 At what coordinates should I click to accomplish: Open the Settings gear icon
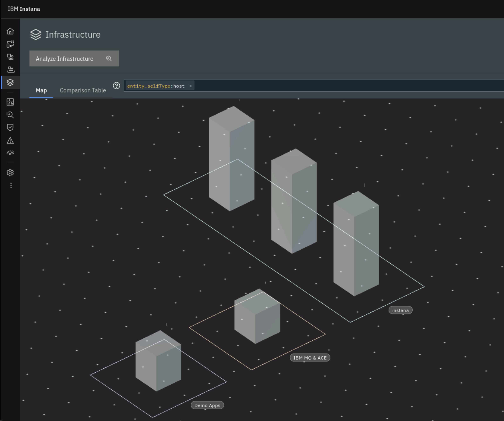click(10, 173)
